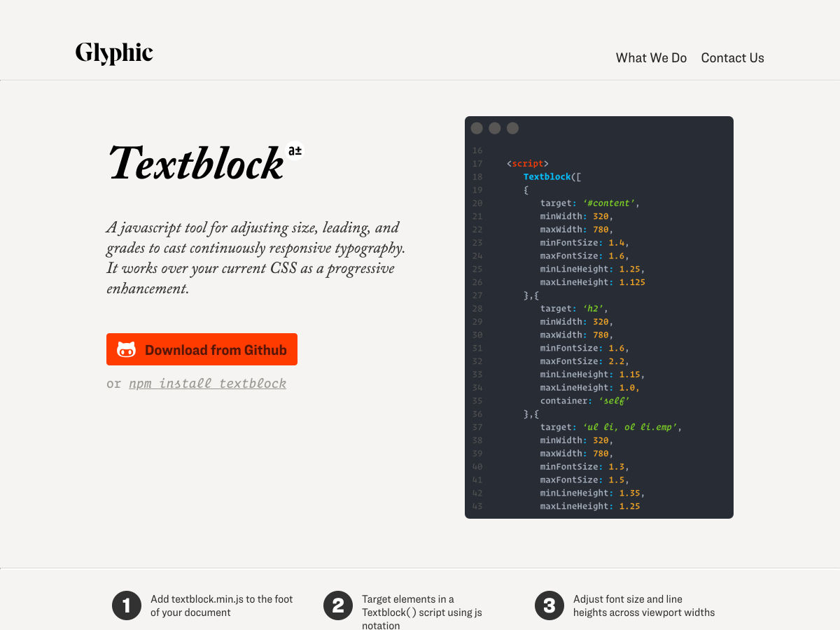Click the step 2 number circle
Viewport: 840px width, 630px height.
[x=338, y=605]
